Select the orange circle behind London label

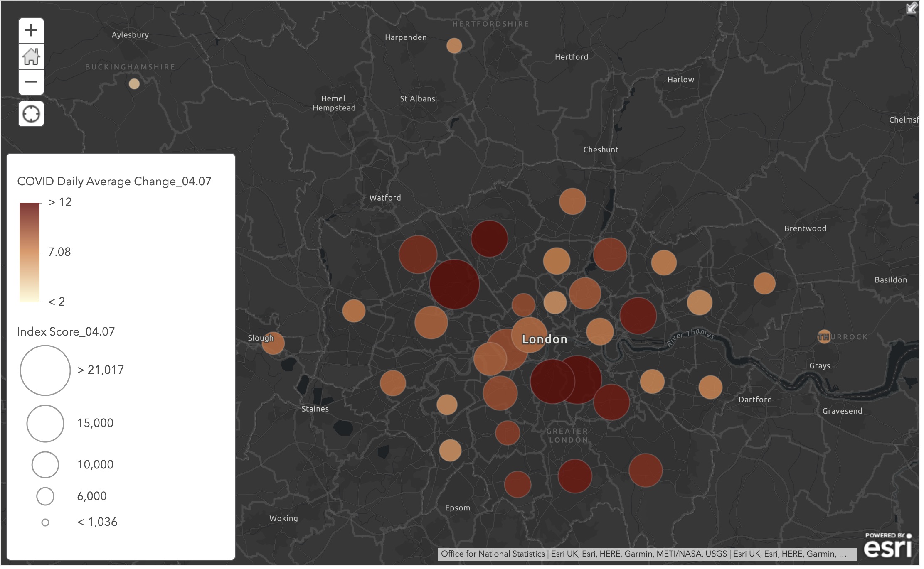(530, 335)
